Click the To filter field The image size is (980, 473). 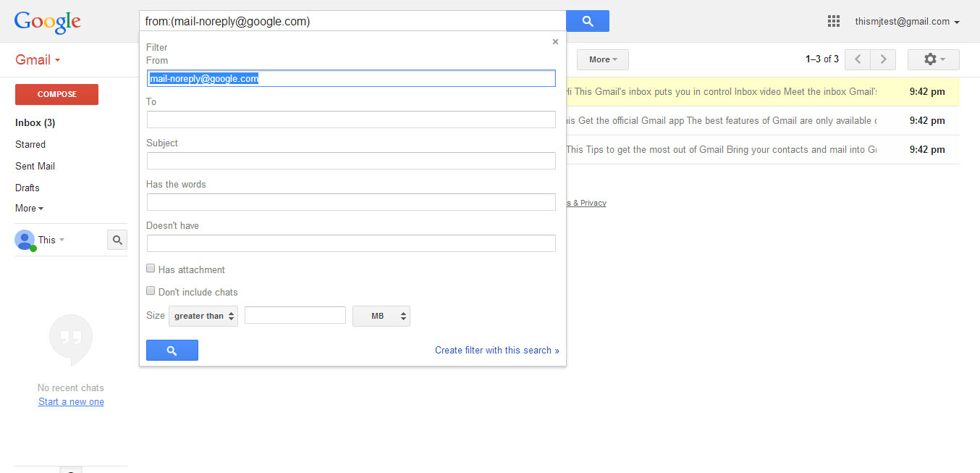[x=351, y=120]
